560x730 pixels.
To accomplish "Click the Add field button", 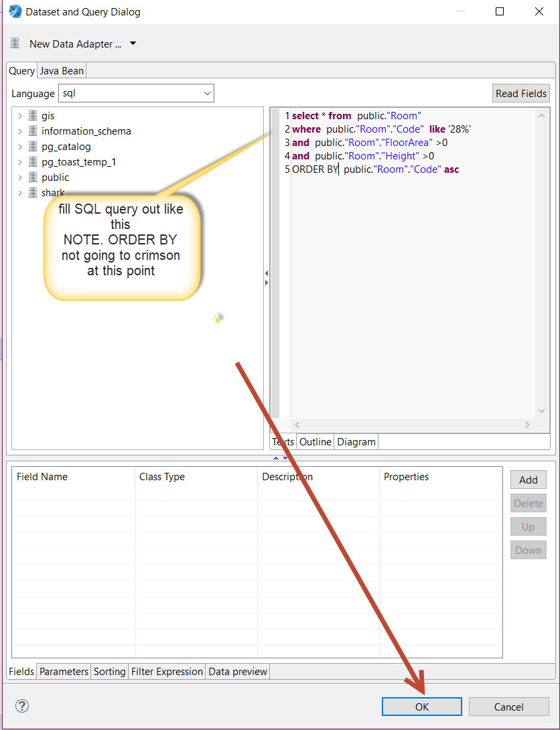I will coord(528,480).
